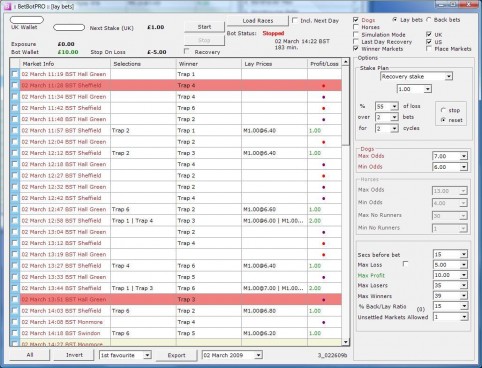This screenshot has height=368, width=482.
Task: Select the 02 March 13:44 BST Sheffield row
Action: coord(176,288)
